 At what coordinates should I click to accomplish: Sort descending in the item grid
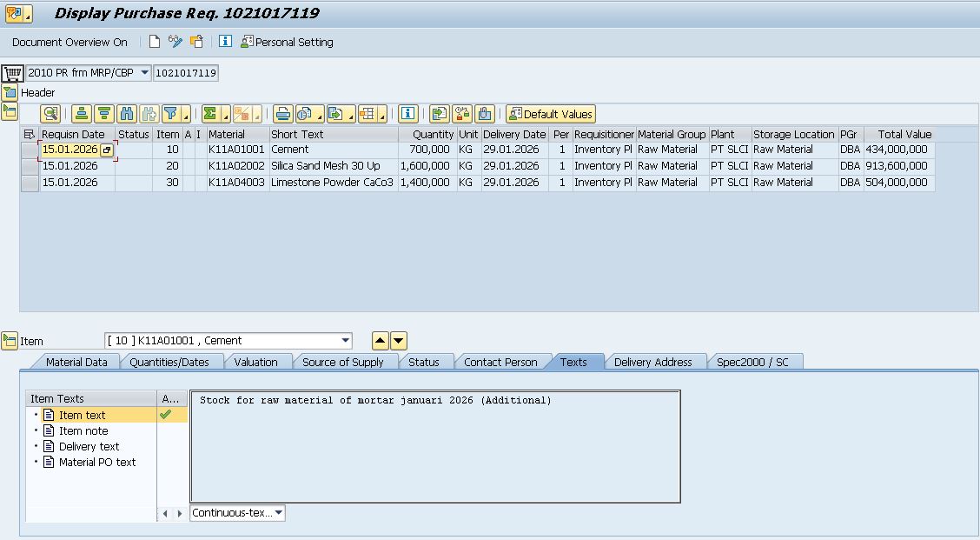(104, 114)
